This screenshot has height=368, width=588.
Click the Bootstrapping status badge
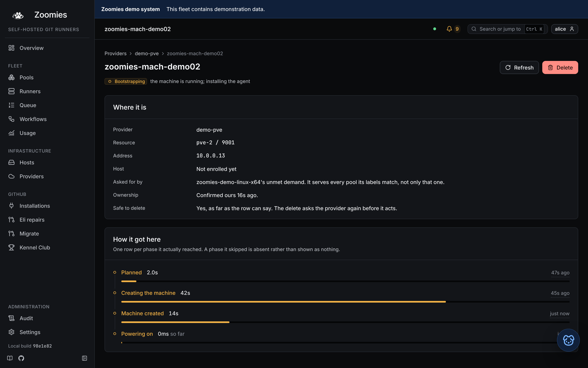[126, 81]
